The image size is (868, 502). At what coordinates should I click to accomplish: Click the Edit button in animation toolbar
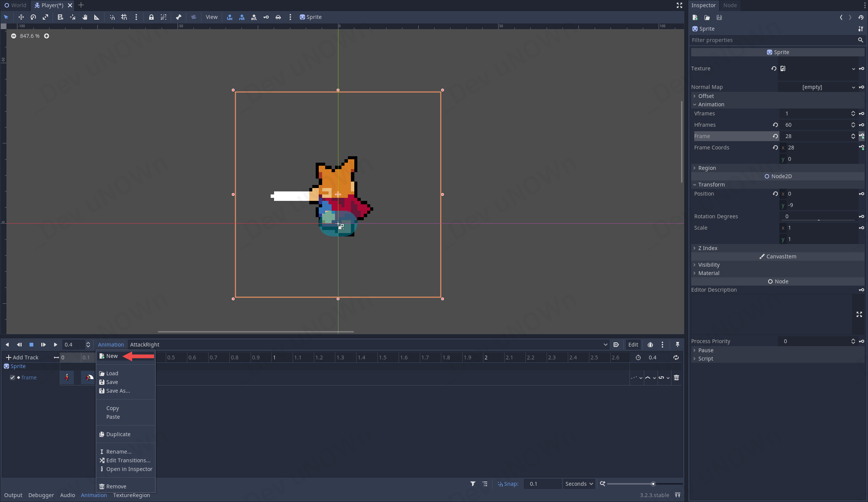633,345
